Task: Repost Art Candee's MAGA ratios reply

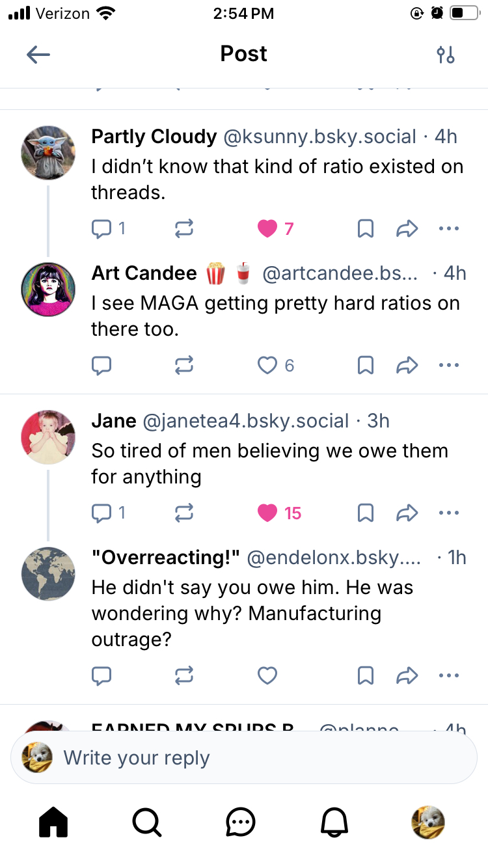Action: pyautogui.click(x=184, y=366)
